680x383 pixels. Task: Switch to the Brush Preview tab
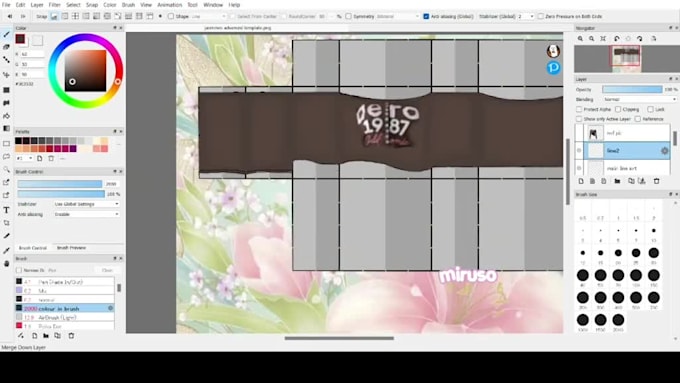point(71,248)
